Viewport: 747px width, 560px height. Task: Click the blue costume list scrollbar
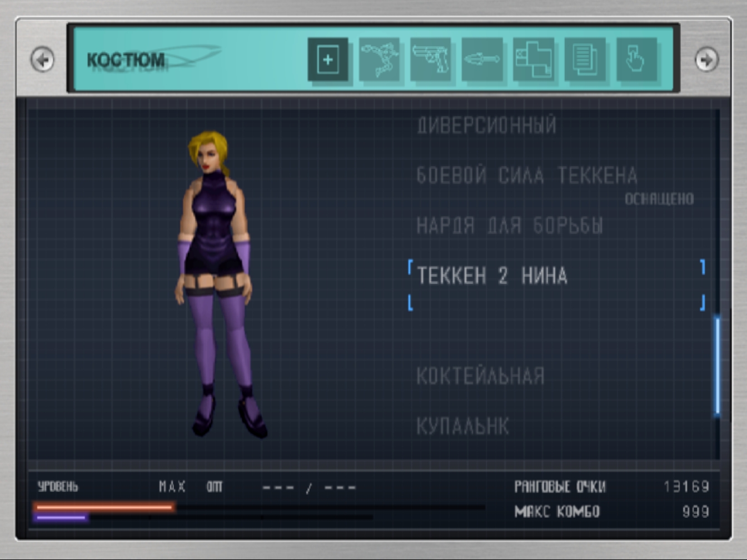[717, 366]
